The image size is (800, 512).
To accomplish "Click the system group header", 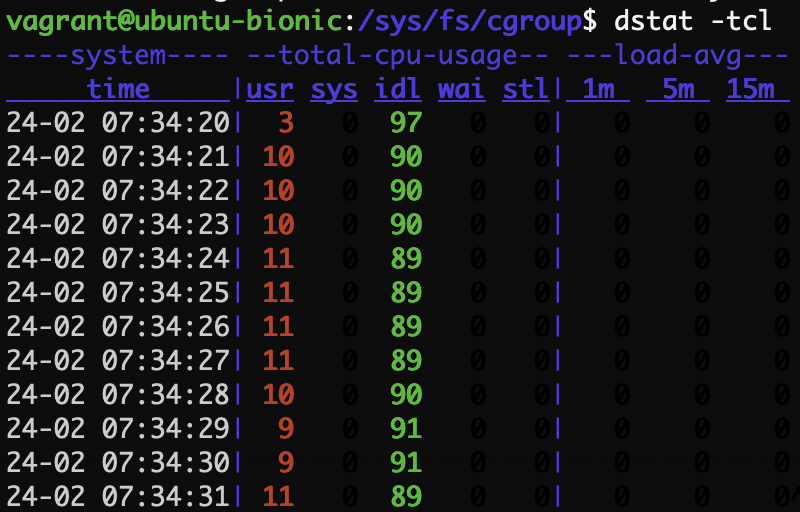I will point(117,56).
